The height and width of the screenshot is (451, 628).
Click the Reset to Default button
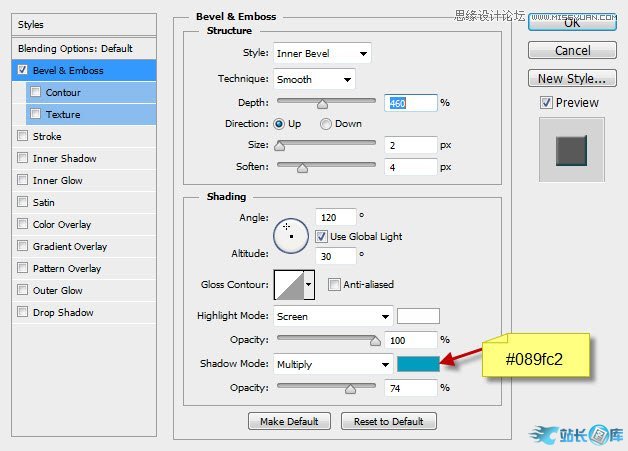click(389, 421)
